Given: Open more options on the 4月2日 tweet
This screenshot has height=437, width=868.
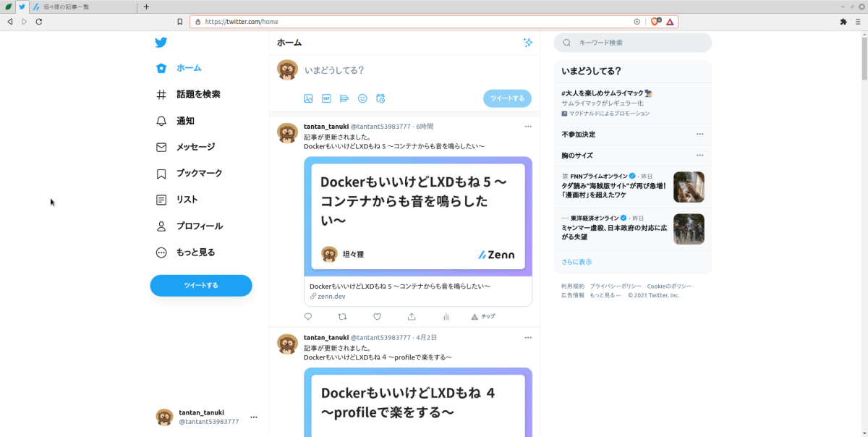Looking at the screenshot, I should point(528,337).
